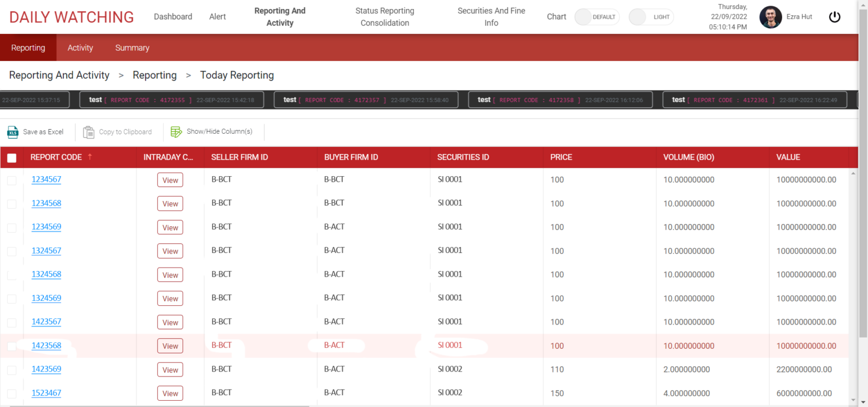The height and width of the screenshot is (407, 868).
Task: Click the power logout icon
Action: [x=835, y=17]
